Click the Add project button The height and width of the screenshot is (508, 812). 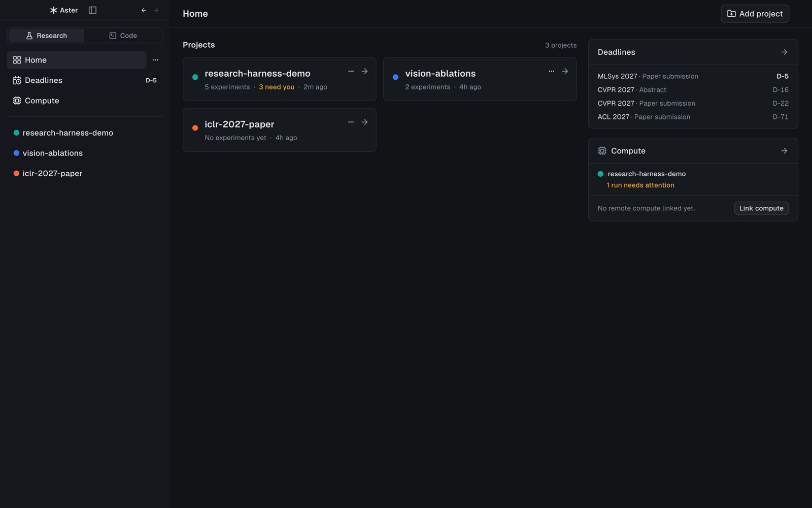pos(755,14)
